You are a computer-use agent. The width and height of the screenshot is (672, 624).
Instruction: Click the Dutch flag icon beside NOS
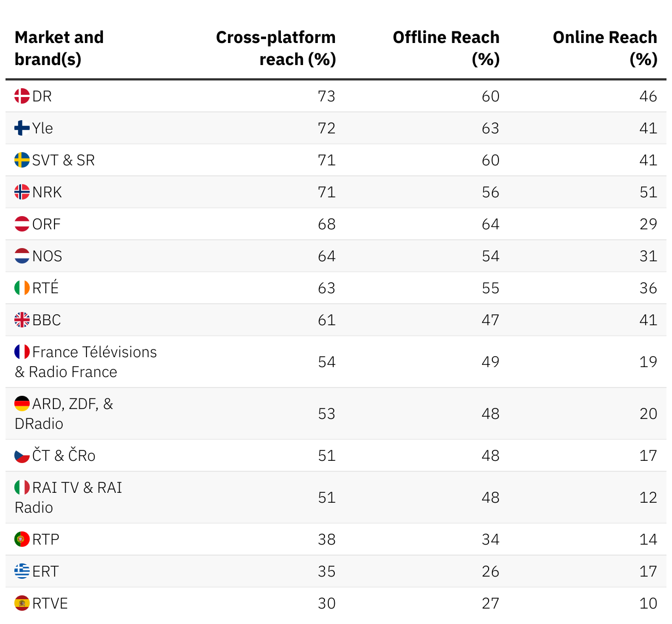pyautogui.click(x=22, y=256)
